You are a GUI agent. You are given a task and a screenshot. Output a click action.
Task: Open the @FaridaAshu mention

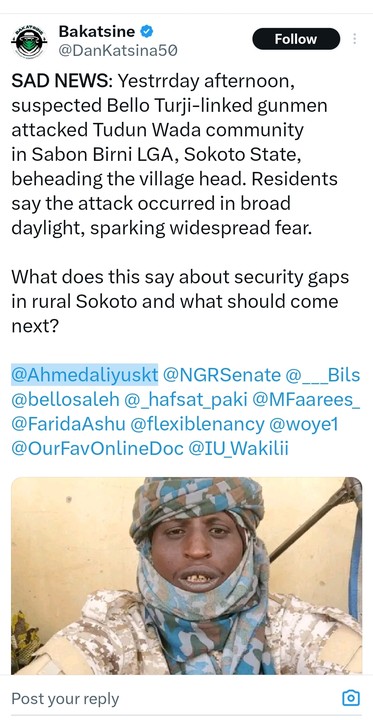pos(68,424)
